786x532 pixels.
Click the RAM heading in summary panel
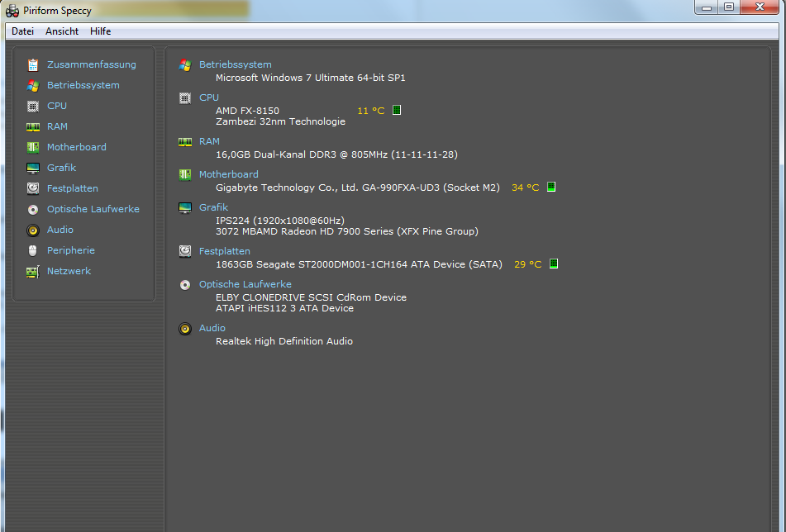(209, 141)
